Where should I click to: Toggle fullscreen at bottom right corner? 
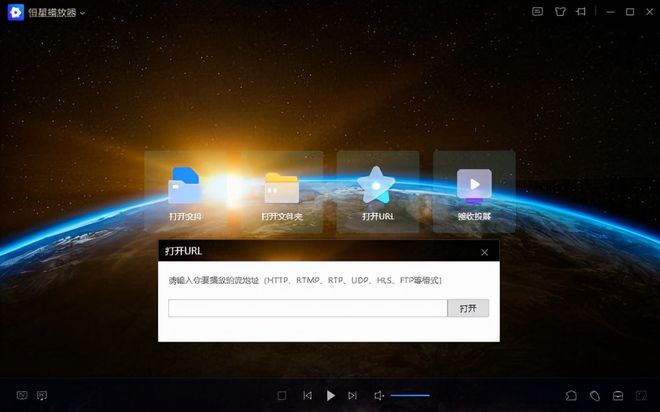(x=641, y=396)
